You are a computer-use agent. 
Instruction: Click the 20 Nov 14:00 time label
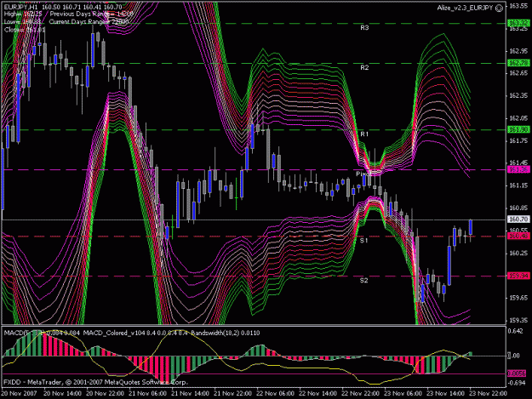point(62,394)
